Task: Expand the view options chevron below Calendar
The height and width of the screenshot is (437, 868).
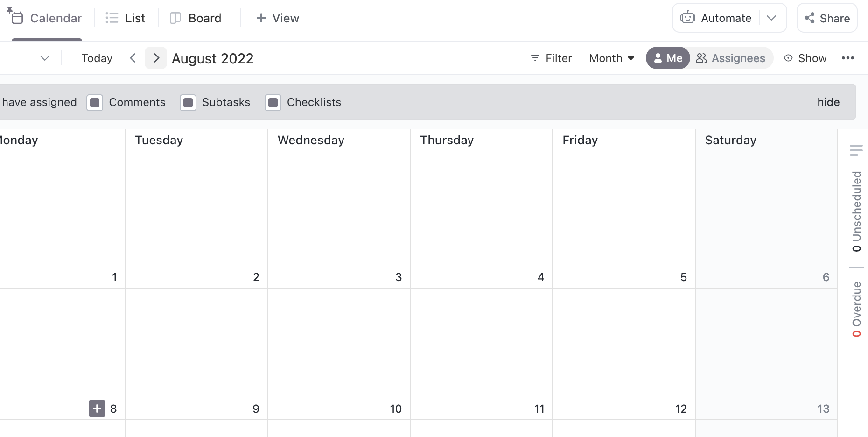Action: (44, 58)
